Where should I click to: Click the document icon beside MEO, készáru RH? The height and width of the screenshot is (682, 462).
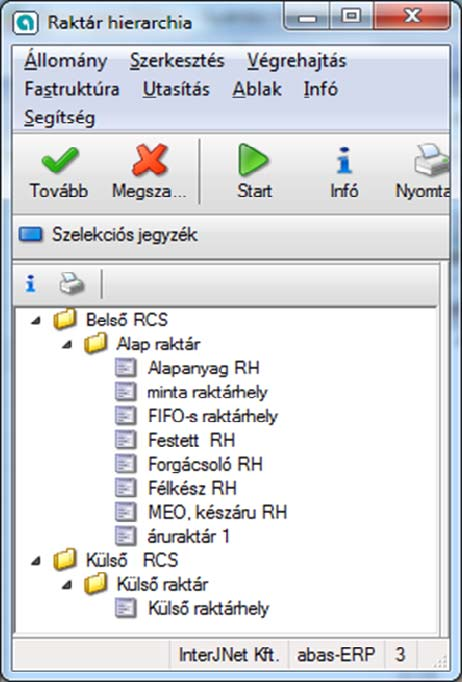pyautogui.click(x=126, y=512)
